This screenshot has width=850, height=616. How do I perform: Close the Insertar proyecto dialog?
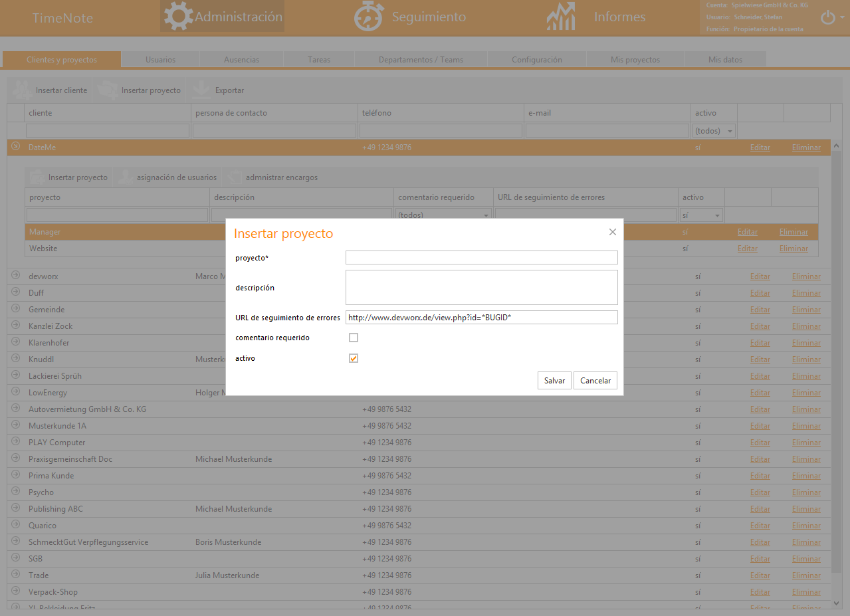(x=612, y=232)
